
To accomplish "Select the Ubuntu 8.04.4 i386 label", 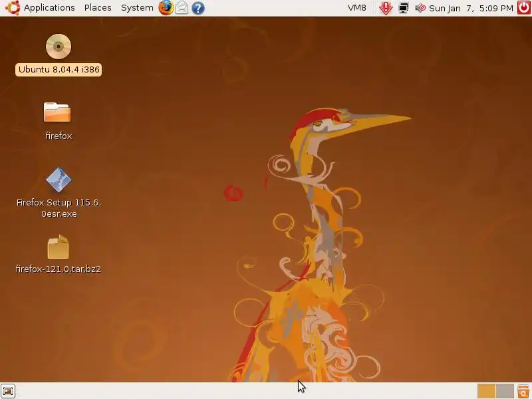I will (59, 70).
